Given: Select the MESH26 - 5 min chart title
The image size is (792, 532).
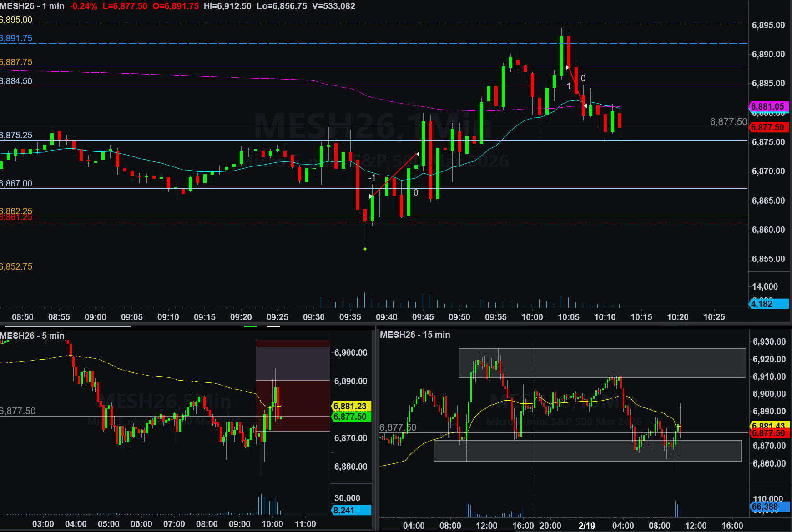Looking at the screenshot, I should (x=32, y=336).
